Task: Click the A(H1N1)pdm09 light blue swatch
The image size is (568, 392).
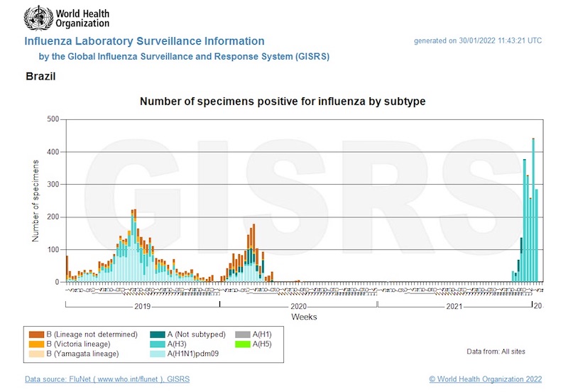Action: 157,354
